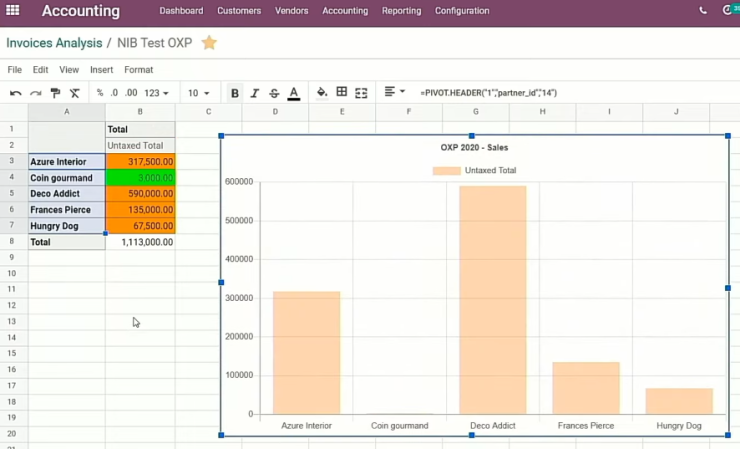Select the 590,000.00 cell

(x=140, y=194)
